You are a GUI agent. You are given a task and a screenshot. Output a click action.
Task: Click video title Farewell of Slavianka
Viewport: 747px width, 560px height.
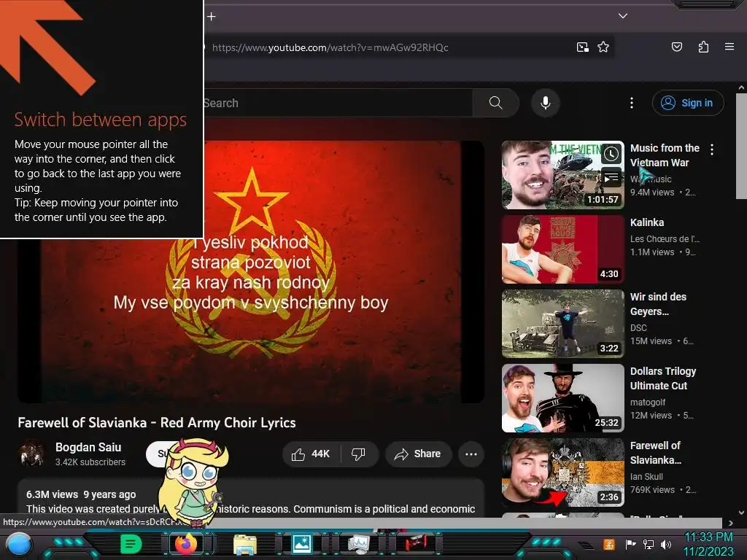click(157, 423)
